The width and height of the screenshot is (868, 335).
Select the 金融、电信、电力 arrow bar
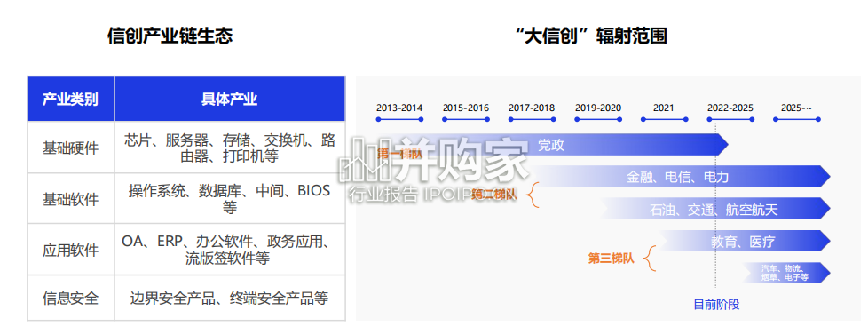[681, 177]
